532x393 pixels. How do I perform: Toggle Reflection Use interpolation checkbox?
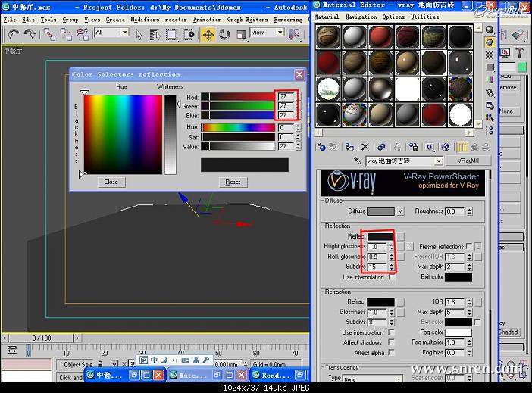(391, 278)
